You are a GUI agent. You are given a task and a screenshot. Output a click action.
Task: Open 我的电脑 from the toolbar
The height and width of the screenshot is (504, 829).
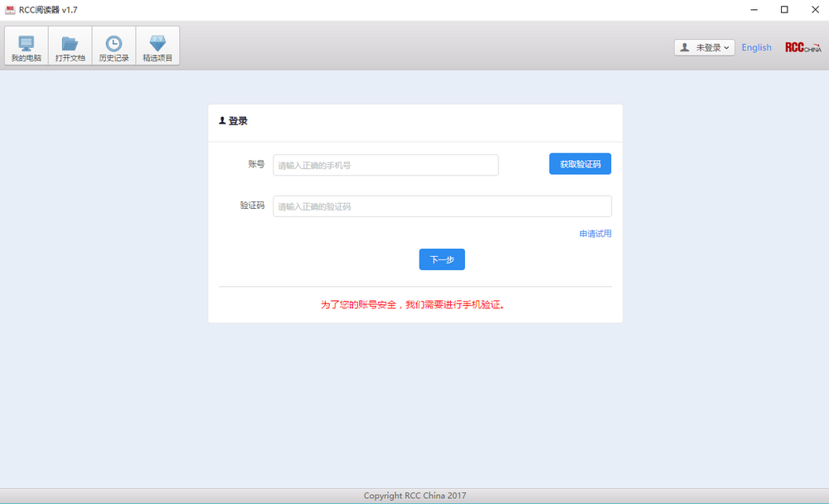pyautogui.click(x=25, y=46)
